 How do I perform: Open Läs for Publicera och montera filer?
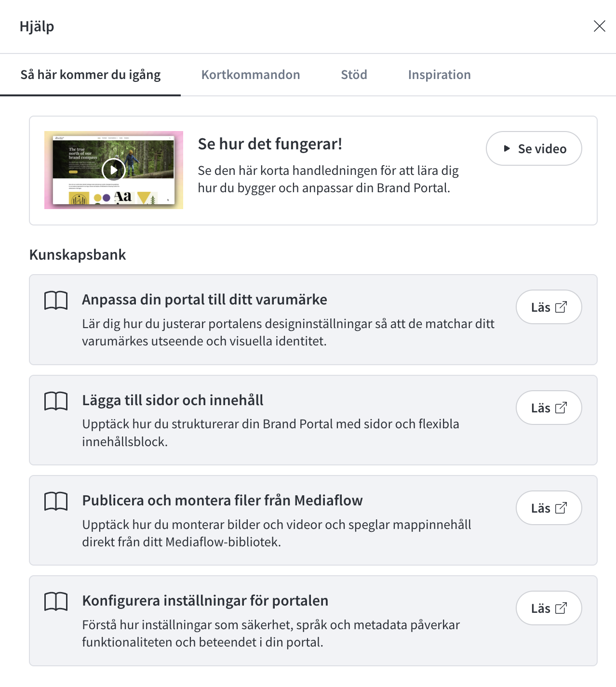(x=549, y=508)
